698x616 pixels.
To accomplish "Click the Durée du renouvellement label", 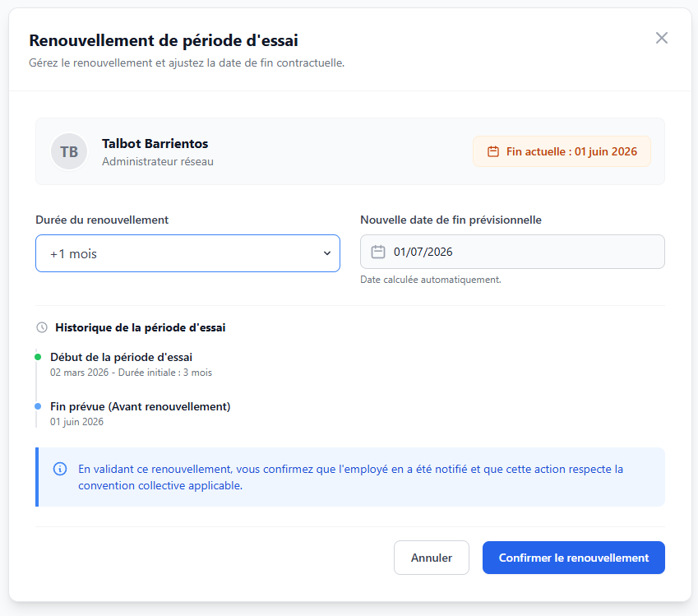I will coord(102,220).
